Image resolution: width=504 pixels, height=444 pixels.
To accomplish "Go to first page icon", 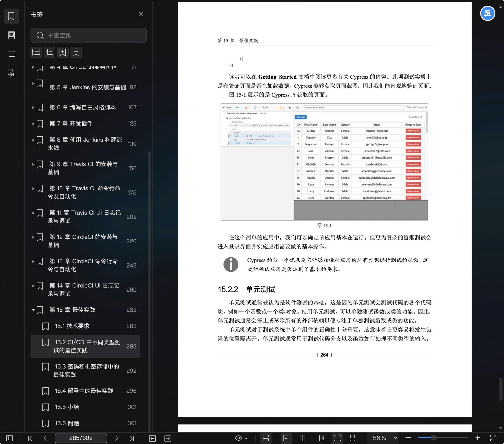I will coord(30,438).
